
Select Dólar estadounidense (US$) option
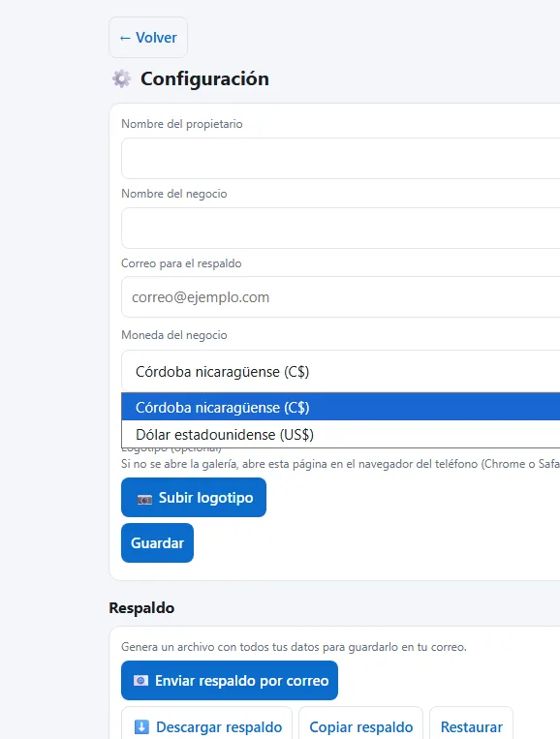[x=340, y=434]
